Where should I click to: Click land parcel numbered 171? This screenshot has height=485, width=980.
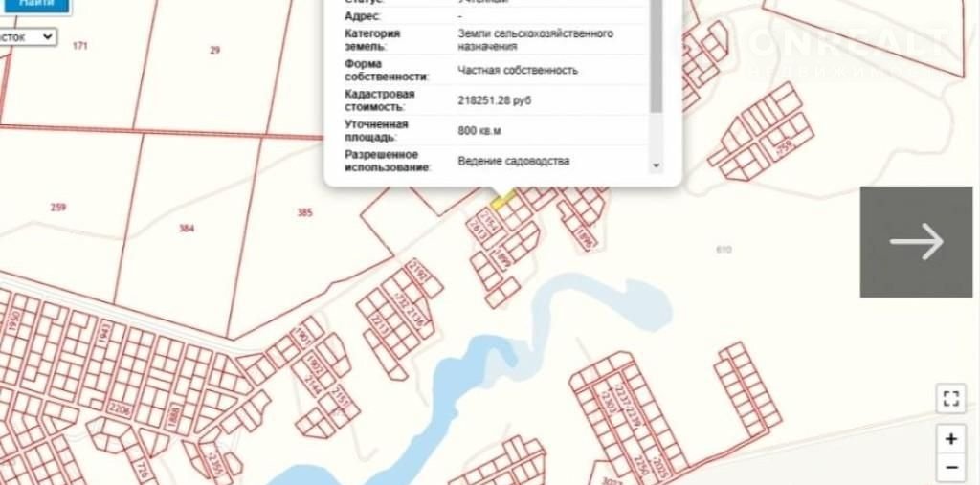point(79,46)
